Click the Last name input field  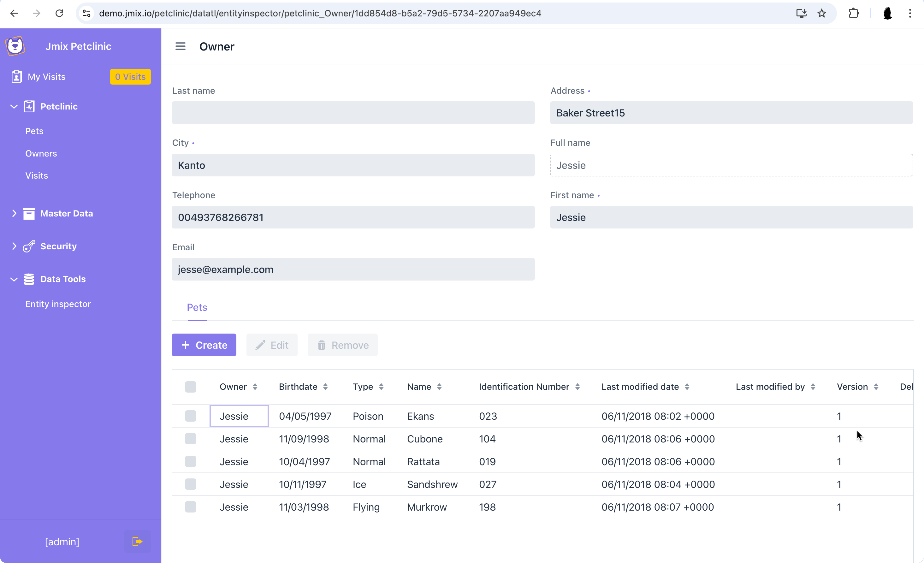(x=353, y=113)
